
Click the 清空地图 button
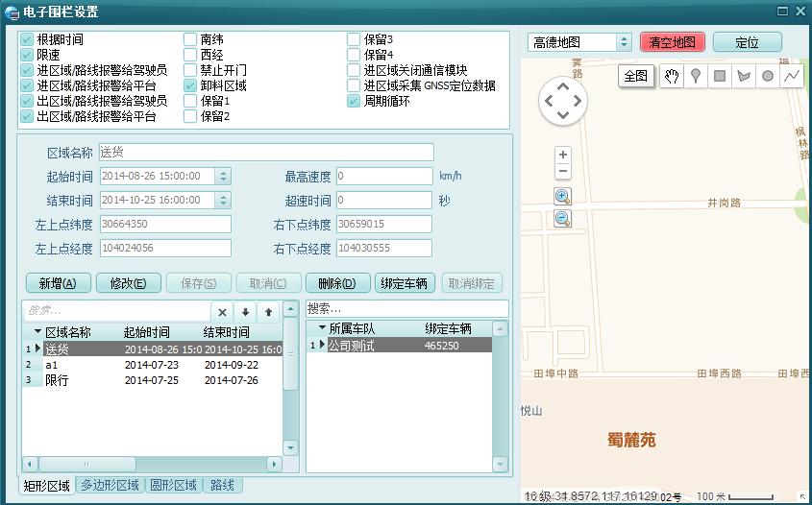click(673, 42)
